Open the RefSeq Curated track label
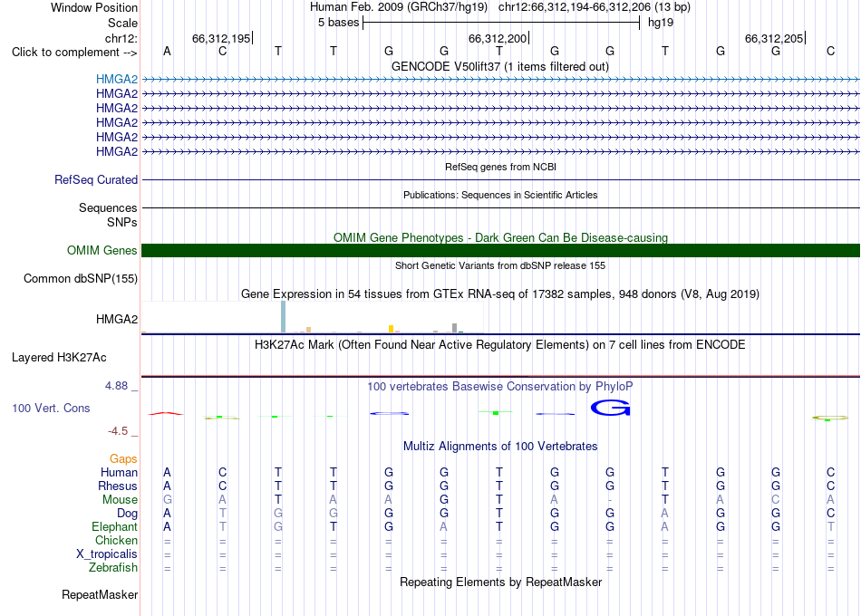The width and height of the screenshot is (861, 616). [96, 179]
